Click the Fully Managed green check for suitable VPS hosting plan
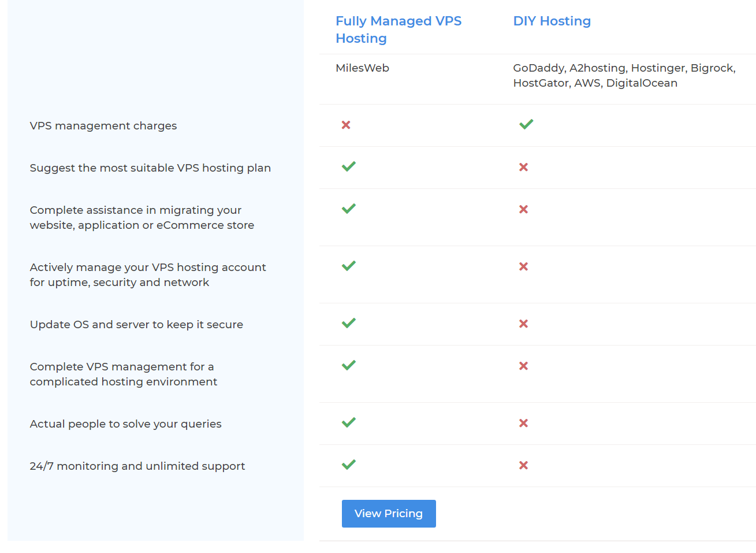This screenshot has width=756, height=553. [x=349, y=166]
